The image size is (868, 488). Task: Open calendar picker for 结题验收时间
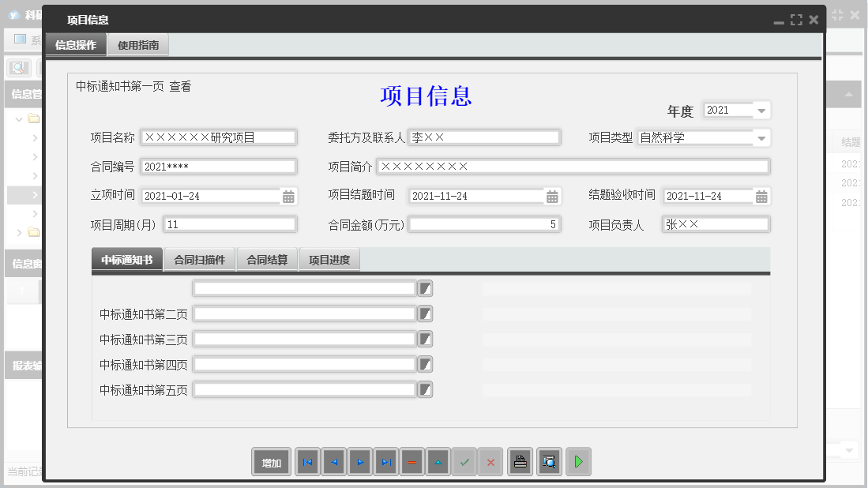pyautogui.click(x=761, y=195)
